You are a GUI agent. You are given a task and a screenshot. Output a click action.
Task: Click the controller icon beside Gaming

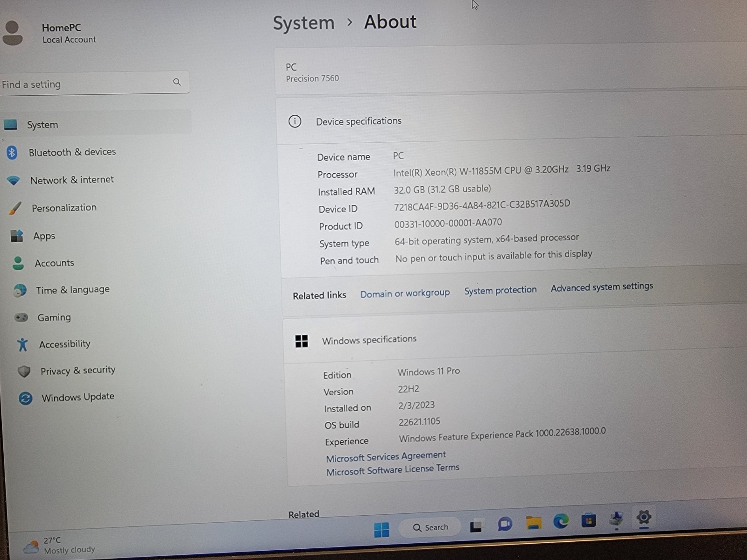point(21,317)
